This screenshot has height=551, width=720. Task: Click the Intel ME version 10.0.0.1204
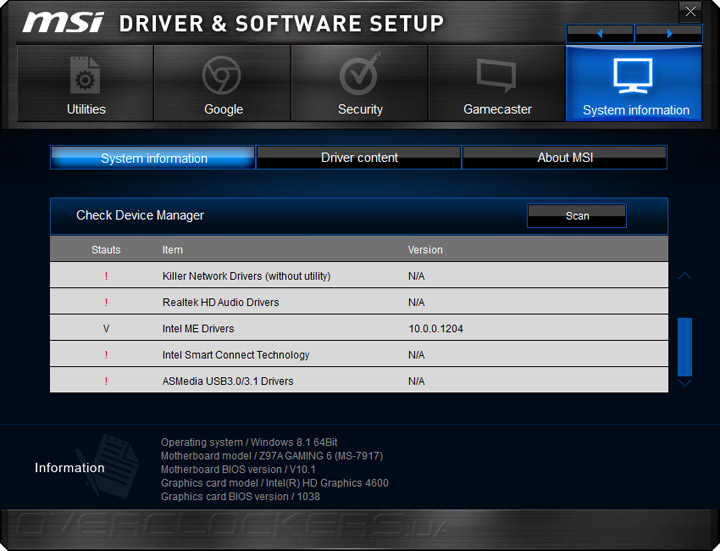click(x=435, y=329)
